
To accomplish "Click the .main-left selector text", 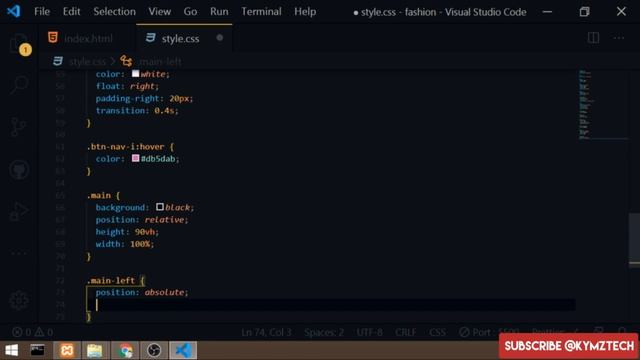I will [x=111, y=280].
